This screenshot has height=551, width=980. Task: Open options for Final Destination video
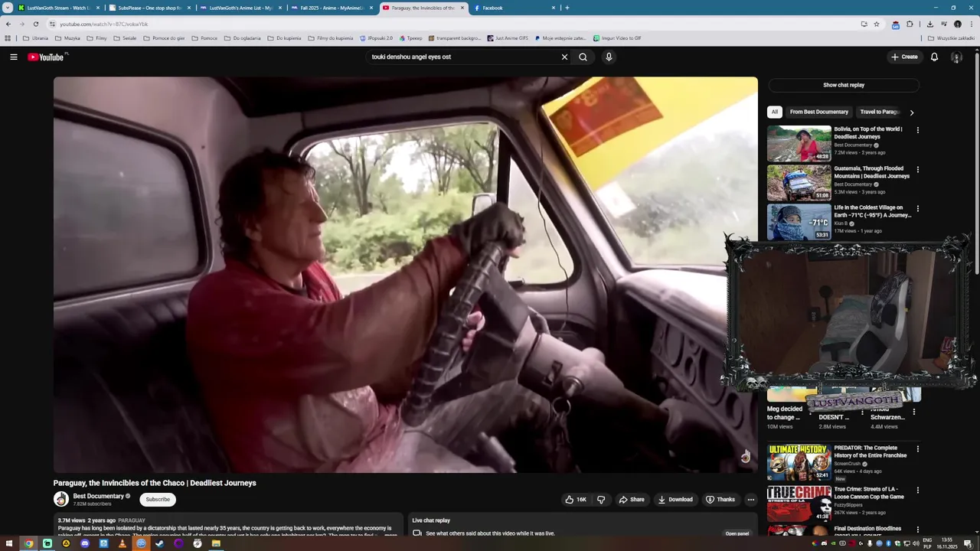pos(917,530)
